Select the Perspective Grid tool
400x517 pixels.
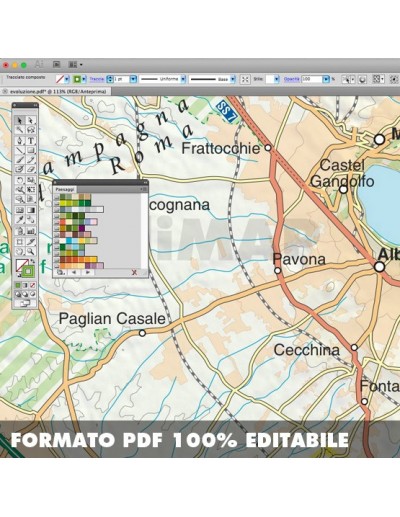(31, 199)
